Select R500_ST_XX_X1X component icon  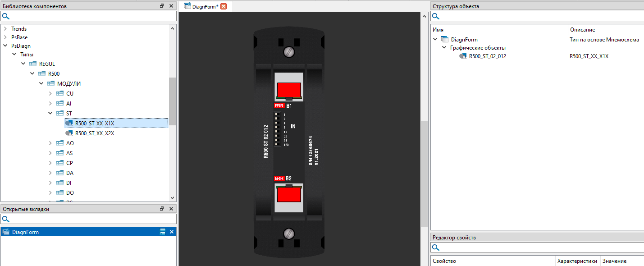[x=69, y=123]
